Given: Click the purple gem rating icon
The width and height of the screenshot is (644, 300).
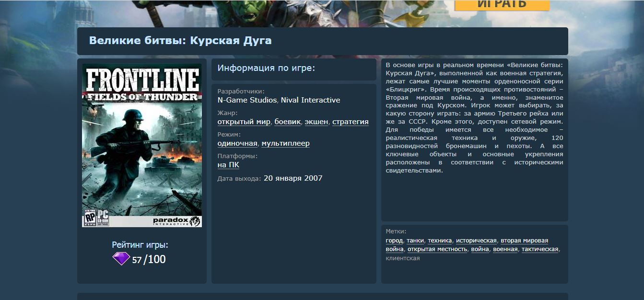Looking at the screenshot, I should click(121, 259).
